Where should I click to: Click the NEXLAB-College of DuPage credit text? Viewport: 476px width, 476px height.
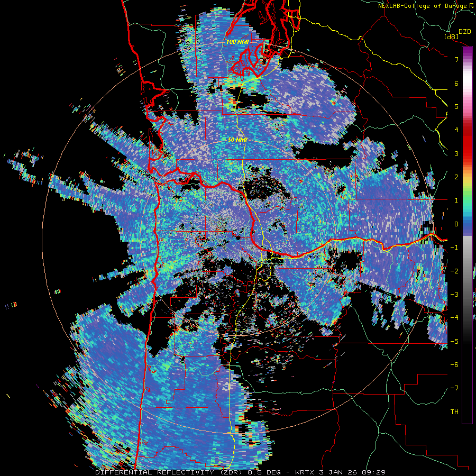pos(423,6)
